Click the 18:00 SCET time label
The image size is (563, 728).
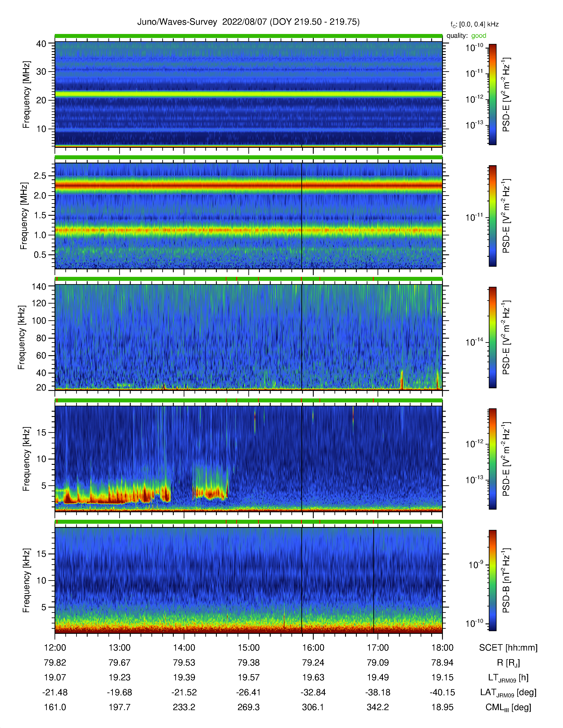coord(442,648)
